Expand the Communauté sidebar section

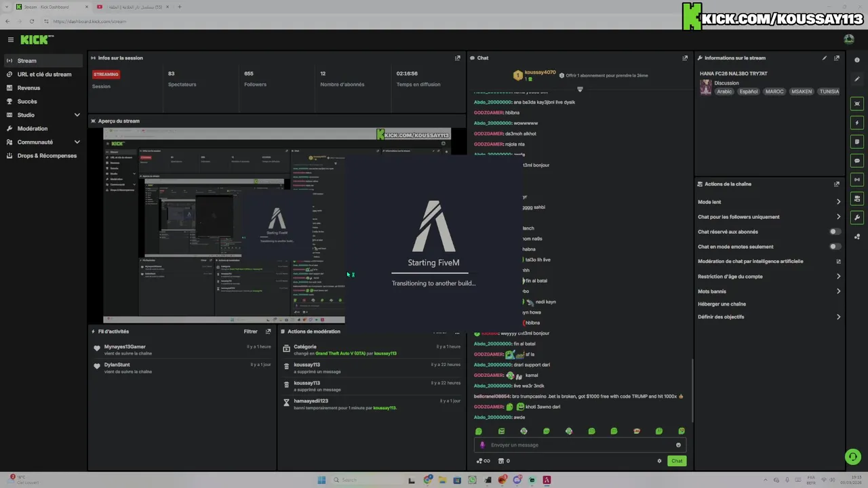coord(43,142)
